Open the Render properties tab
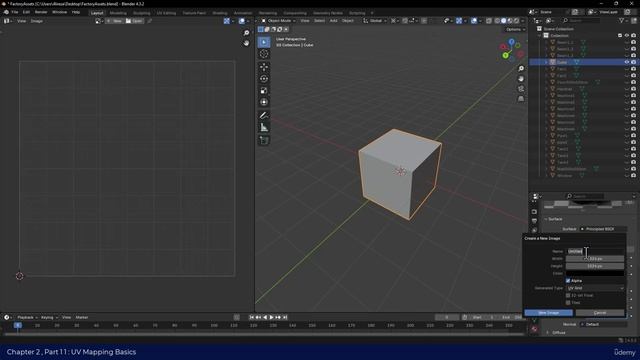The image size is (640, 360). pyautogui.click(x=534, y=212)
